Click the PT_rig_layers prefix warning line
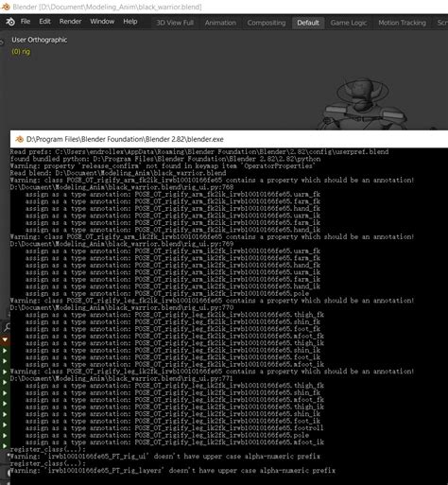Screen dimensions: 448x485 173,471
